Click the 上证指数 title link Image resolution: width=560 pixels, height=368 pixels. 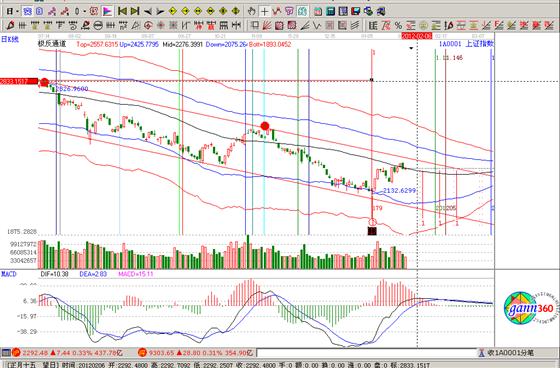[480, 44]
